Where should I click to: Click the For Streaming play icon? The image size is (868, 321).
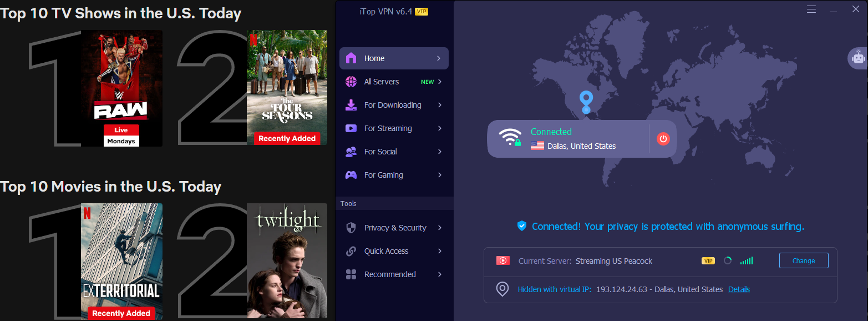tap(351, 128)
